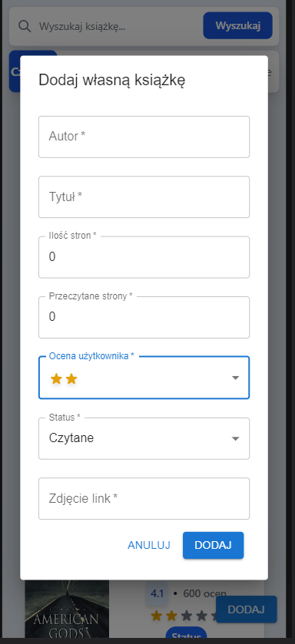
Task: Click the Ocena użytkownika dropdown arrow
Action: 235,378
